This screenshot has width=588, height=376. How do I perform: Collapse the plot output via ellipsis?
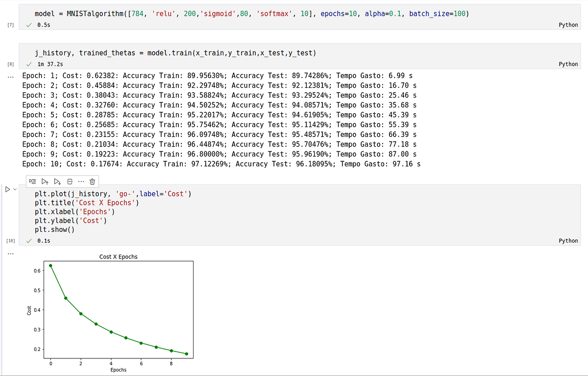point(11,253)
